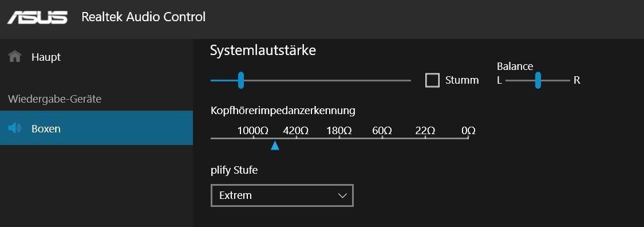Click the Stumm label text

coord(462,80)
